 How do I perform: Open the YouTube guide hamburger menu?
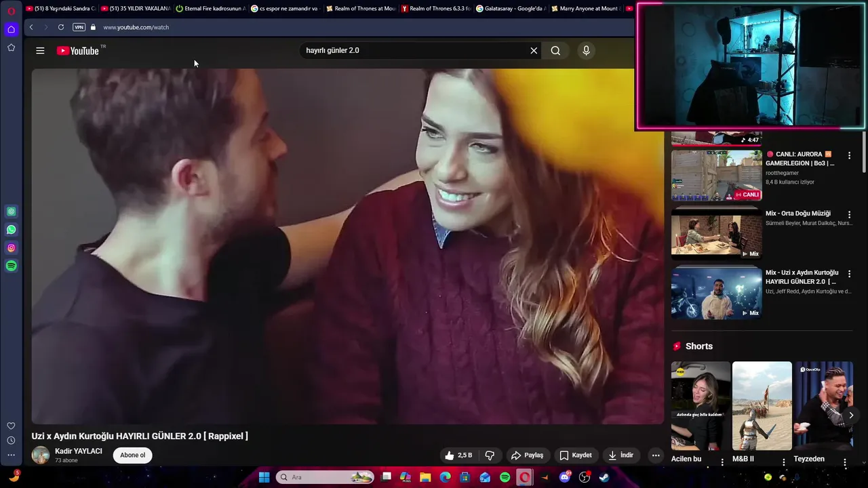pos(40,51)
